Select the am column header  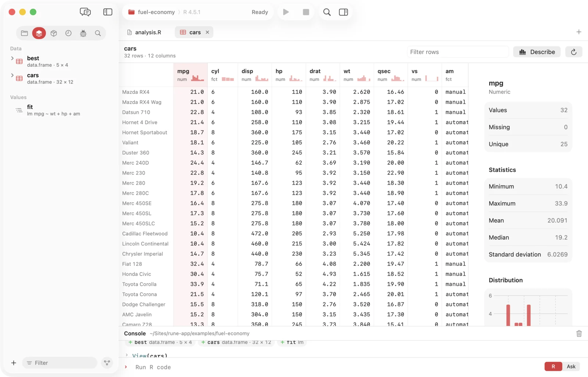coord(455,75)
